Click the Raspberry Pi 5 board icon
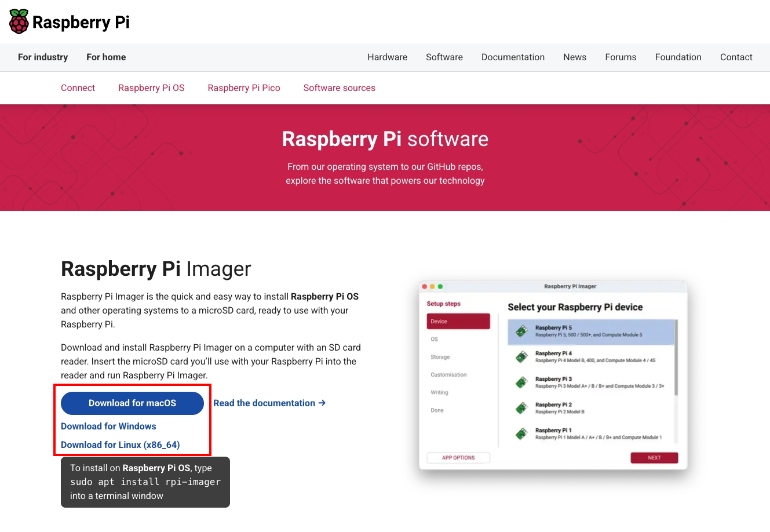The height and width of the screenshot is (532, 770). 521,331
